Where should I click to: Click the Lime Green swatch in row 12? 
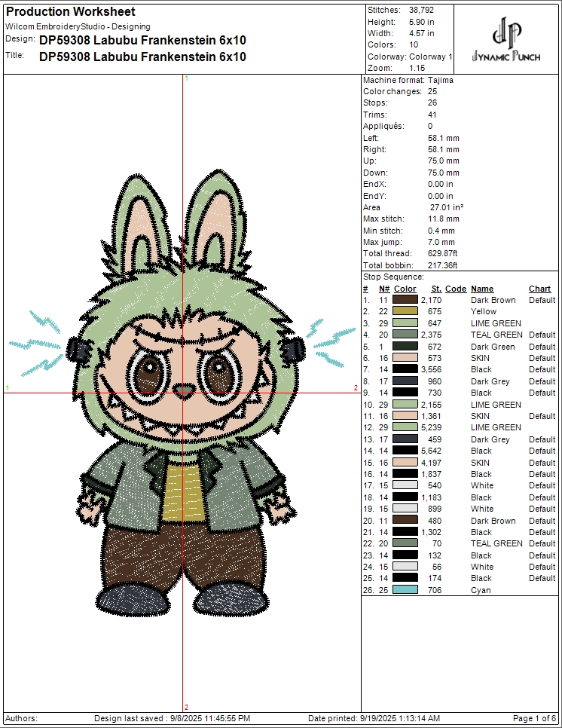[x=405, y=427]
